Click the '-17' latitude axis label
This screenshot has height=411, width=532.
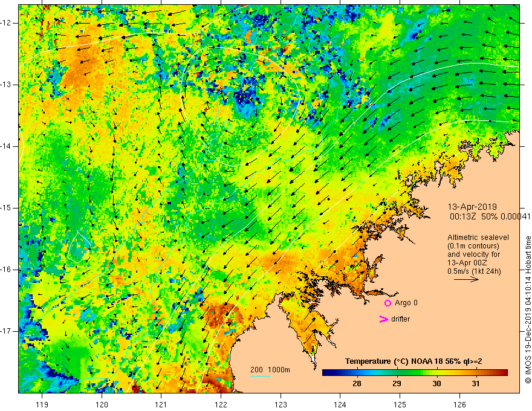(6, 331)
